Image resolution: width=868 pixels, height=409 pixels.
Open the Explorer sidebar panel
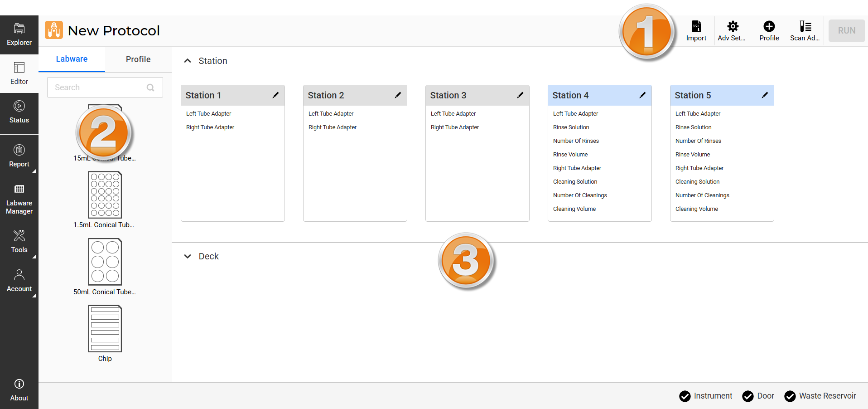tap(19, 34)
